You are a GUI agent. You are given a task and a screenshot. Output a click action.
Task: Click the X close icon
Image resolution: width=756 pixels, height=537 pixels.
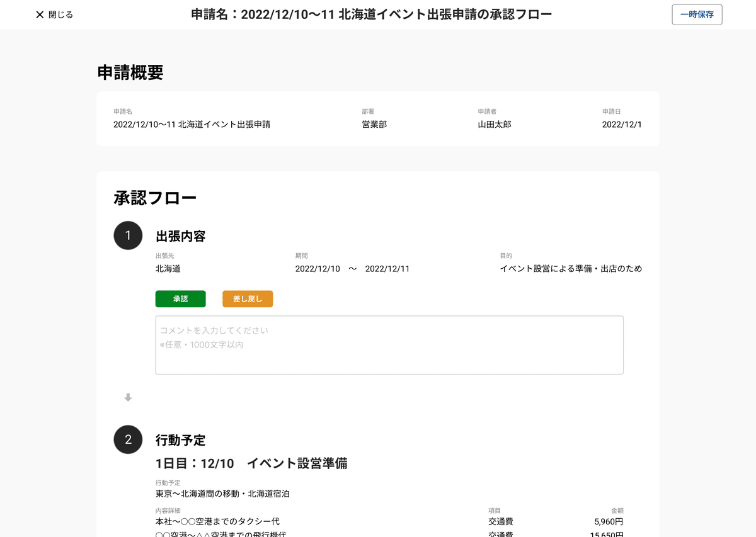coord(40,14)
